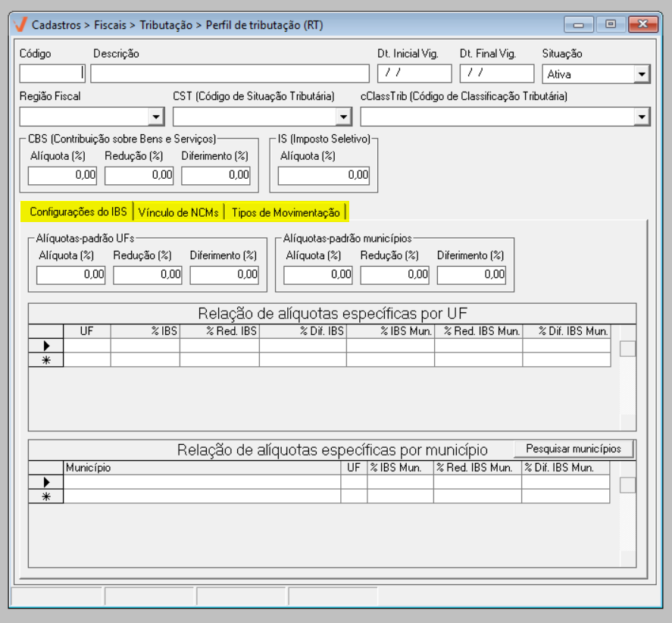Click the Descrição text field
The height and width of the screenshot is (623, 672).
[230, 74]
